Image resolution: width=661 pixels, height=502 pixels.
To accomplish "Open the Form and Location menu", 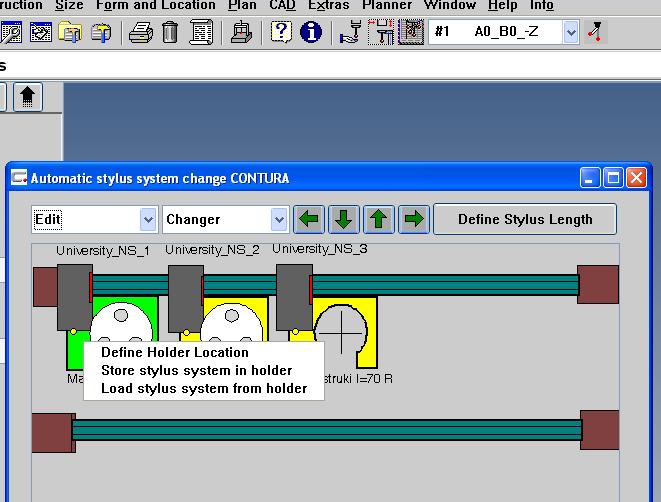I will click(156, 5).
